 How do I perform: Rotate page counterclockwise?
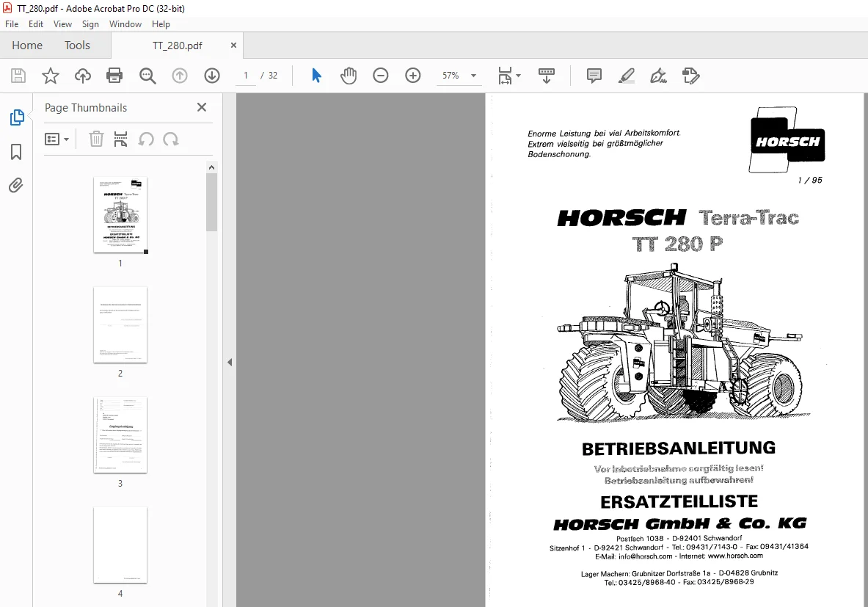coord(146,139)
